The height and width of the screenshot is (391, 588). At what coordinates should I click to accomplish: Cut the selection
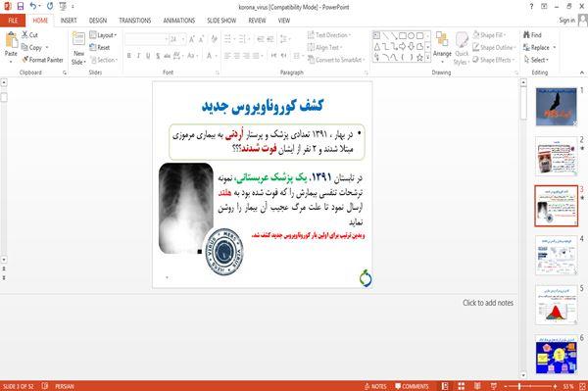(x=29, y=35)
